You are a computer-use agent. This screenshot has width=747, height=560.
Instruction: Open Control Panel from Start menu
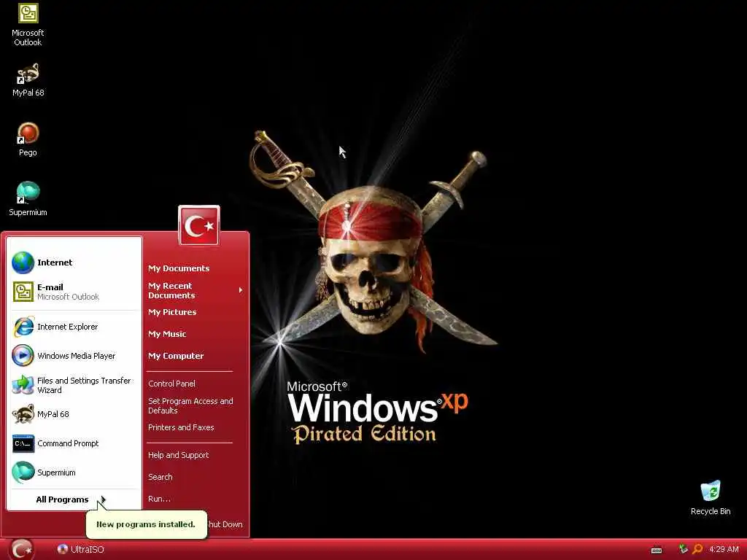[171, 384]
